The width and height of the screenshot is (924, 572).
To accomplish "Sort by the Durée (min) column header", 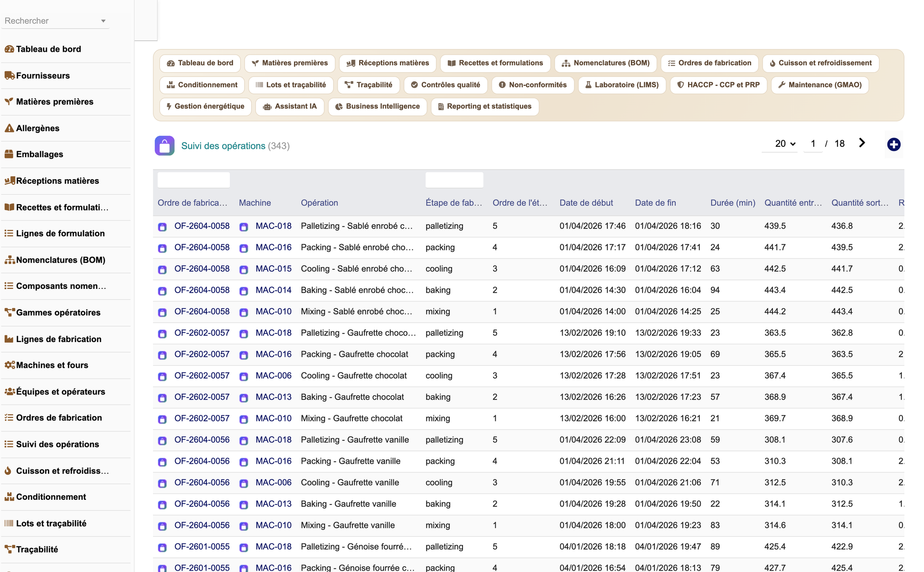I will click(733, 203).
